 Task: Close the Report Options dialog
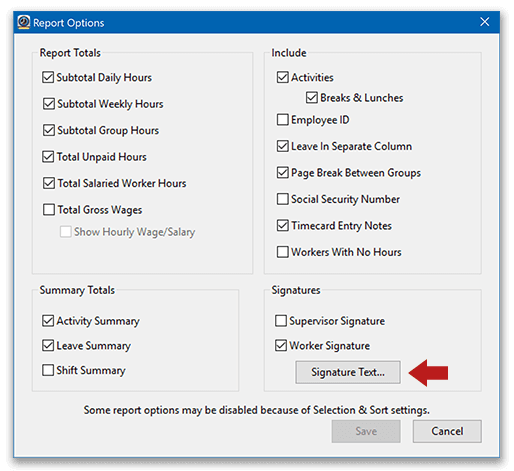tap(484, 22)
